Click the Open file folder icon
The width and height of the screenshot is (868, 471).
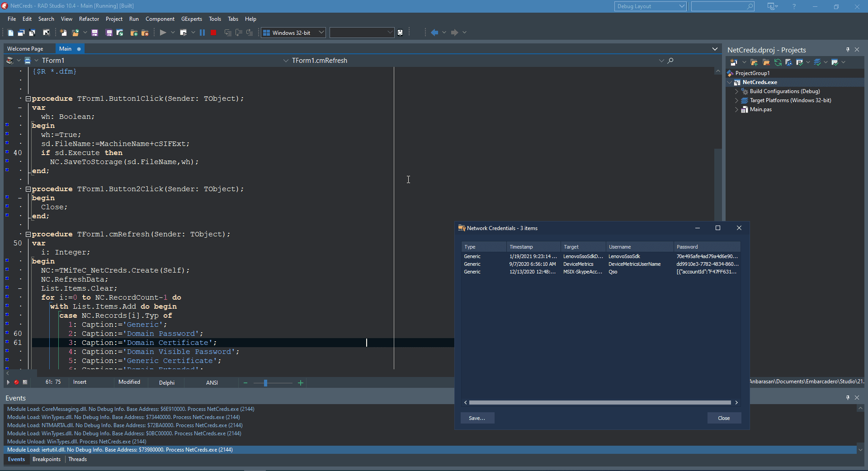click(75, 33)
